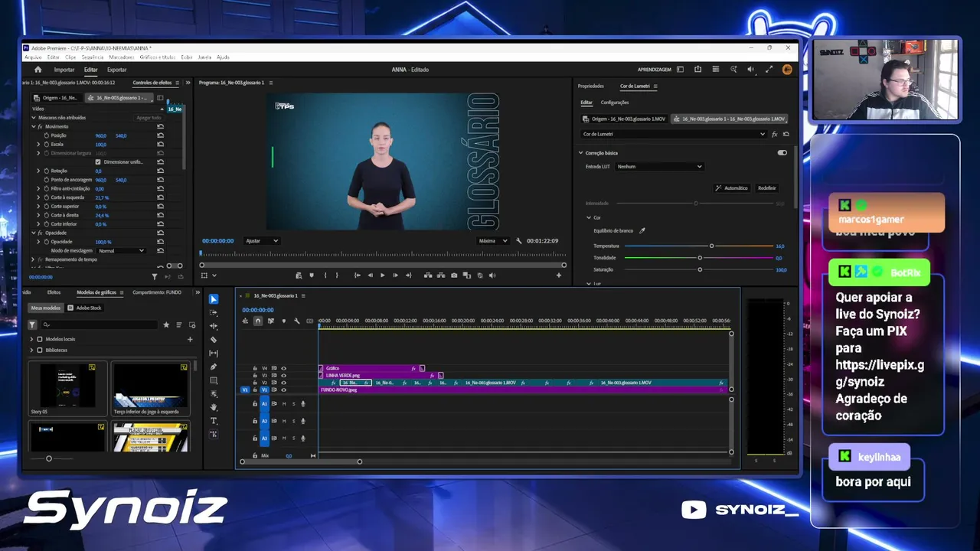The width and height of the screenshot is (980, 551).
Task: Click the Redefinir button
Action: (x=766, y=187)
